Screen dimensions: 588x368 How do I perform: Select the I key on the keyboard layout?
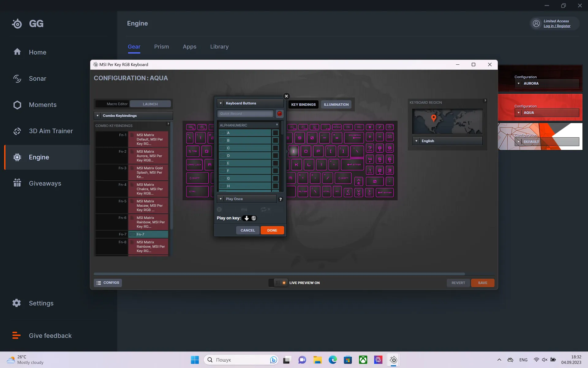pos(293,151)
